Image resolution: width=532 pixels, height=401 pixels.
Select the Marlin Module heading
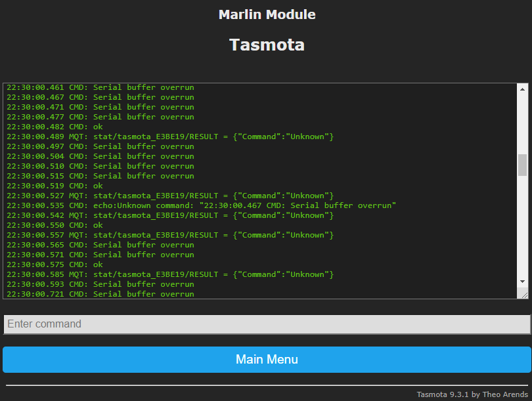[x=267, y=14]
